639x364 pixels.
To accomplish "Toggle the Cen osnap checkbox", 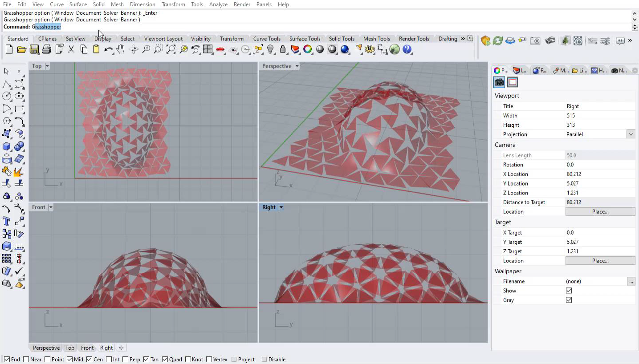I will [90, 360].
